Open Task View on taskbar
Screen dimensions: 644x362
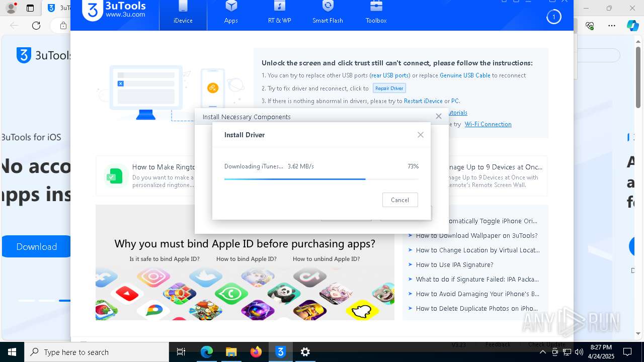click(x=181, y=352)
